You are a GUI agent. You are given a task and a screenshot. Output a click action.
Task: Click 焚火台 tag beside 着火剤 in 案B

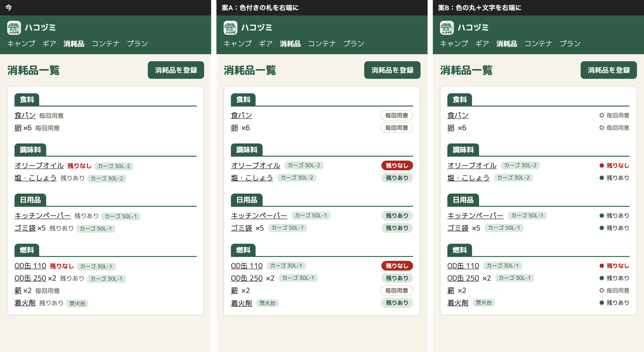(484, 303)
